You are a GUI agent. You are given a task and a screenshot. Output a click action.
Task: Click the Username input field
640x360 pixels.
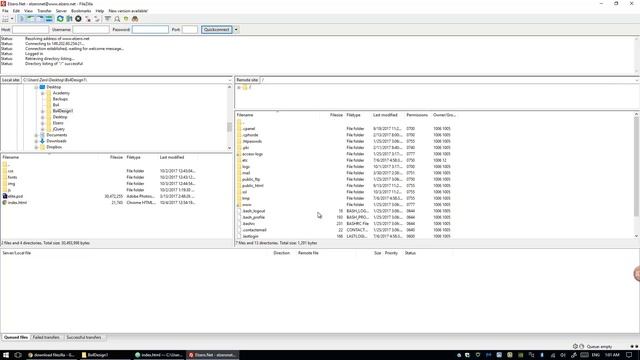pos(91,29)
